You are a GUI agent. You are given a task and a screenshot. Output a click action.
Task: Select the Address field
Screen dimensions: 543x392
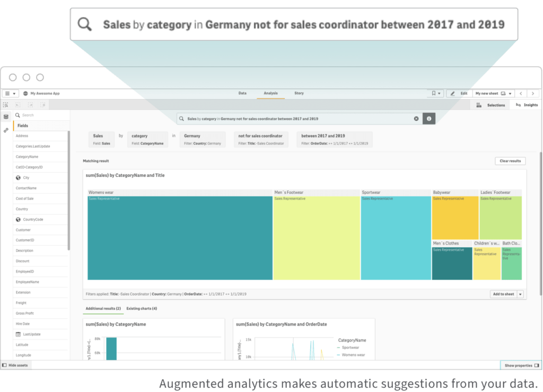[x=40, y=136]
